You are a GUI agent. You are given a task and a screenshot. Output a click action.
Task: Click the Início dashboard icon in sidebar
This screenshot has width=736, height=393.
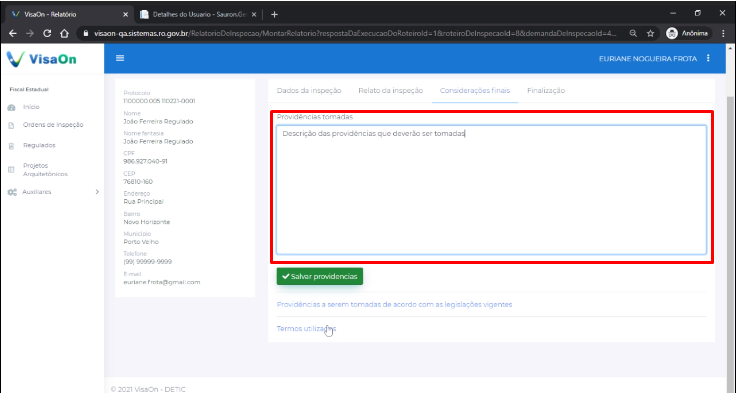tap(12, 108)
